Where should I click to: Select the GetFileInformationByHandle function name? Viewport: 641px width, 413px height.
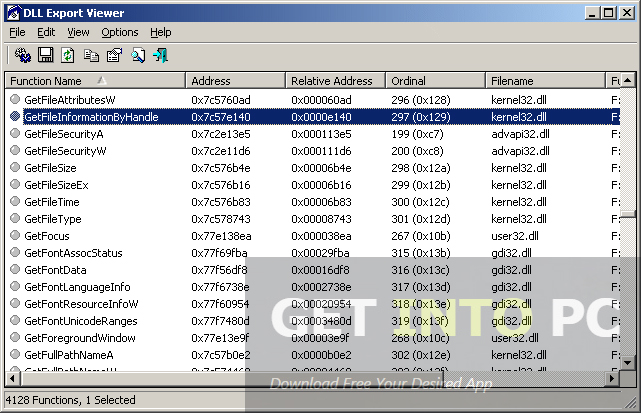(91, 117)
